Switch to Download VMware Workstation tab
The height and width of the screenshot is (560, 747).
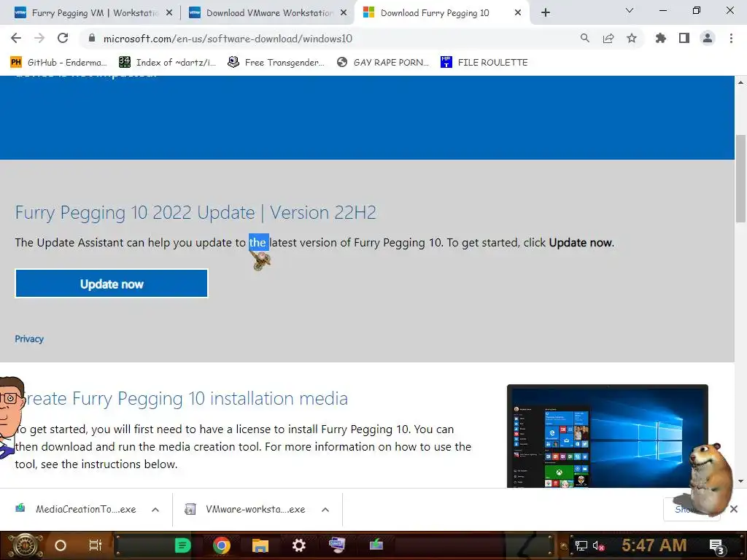click(x=268, y=13)
